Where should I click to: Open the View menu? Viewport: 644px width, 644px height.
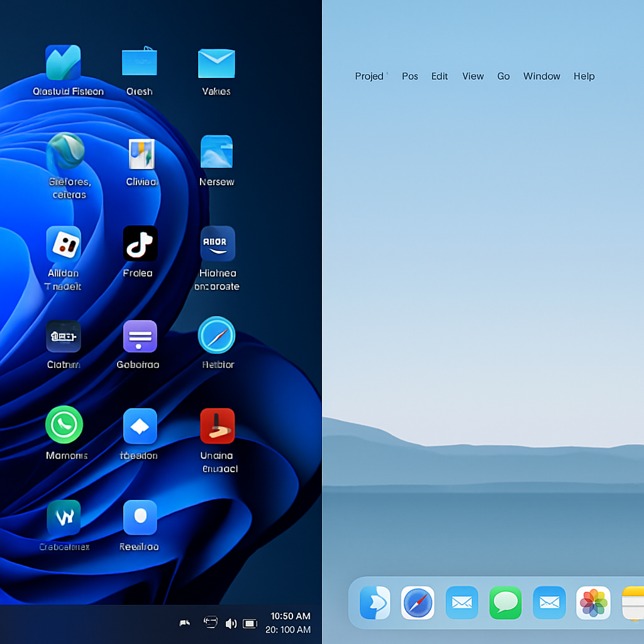pyautogui.click(x=473, y=76)
